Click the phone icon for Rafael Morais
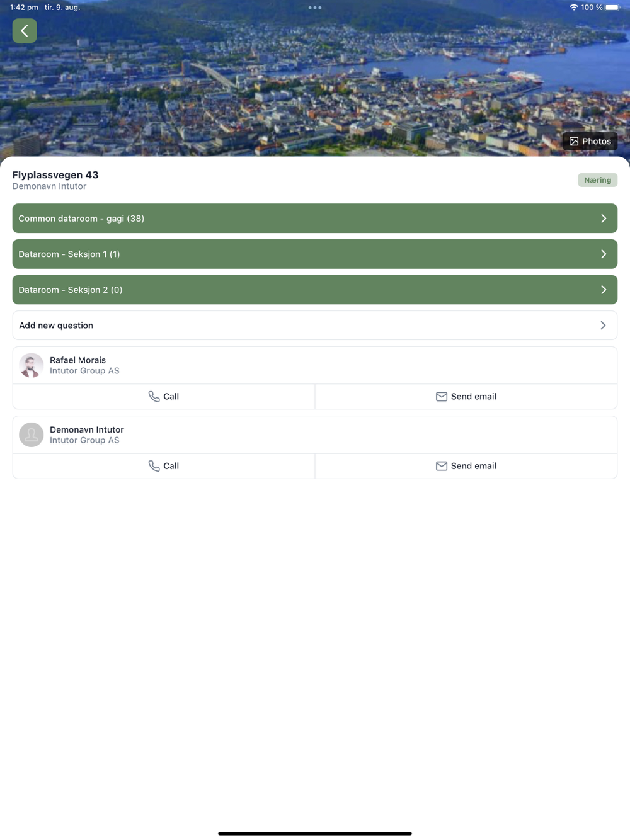Screen dimensions: 630x840 point(154,397)
